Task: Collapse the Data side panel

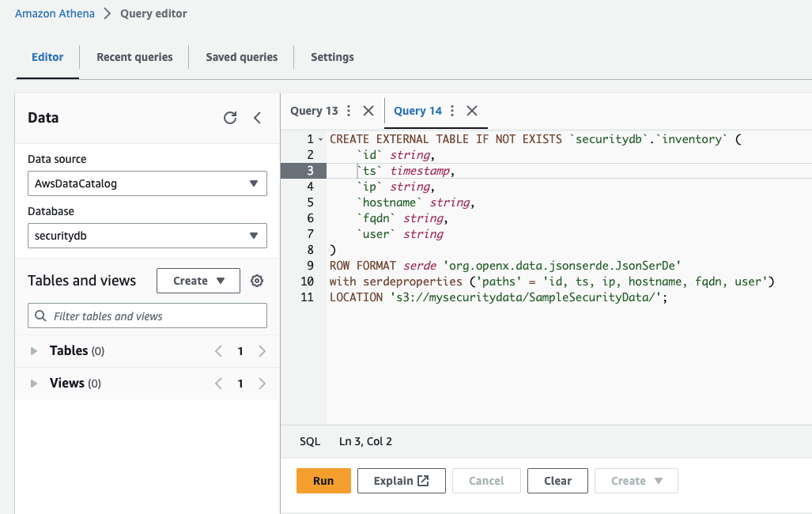Action: [257, 118]
